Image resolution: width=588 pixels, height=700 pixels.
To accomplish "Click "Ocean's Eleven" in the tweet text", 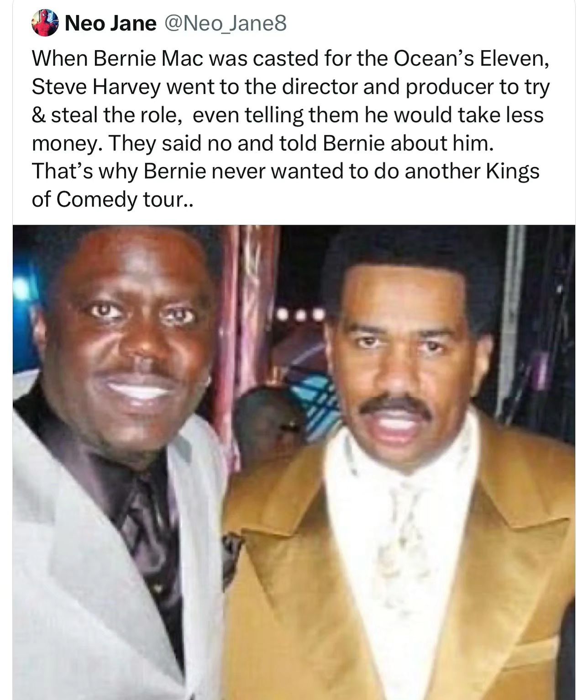I will (x=469, y=58).
